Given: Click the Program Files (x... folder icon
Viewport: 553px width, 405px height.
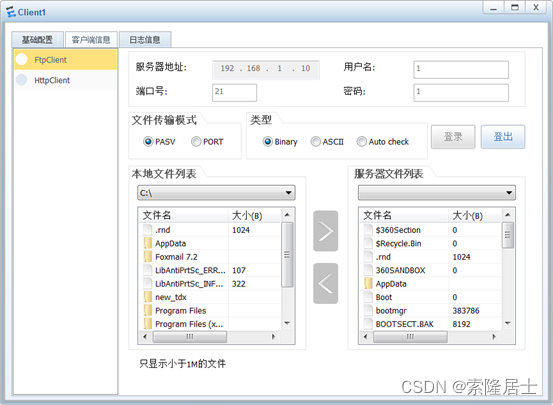Looking at the screenshot, I should tap(147, 324).
